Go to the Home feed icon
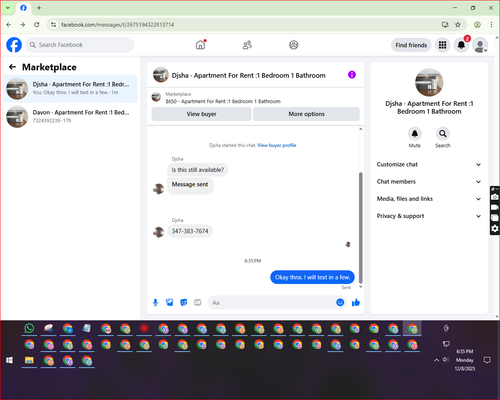Viewport: 500px width, 400px height. coord(200,45)
